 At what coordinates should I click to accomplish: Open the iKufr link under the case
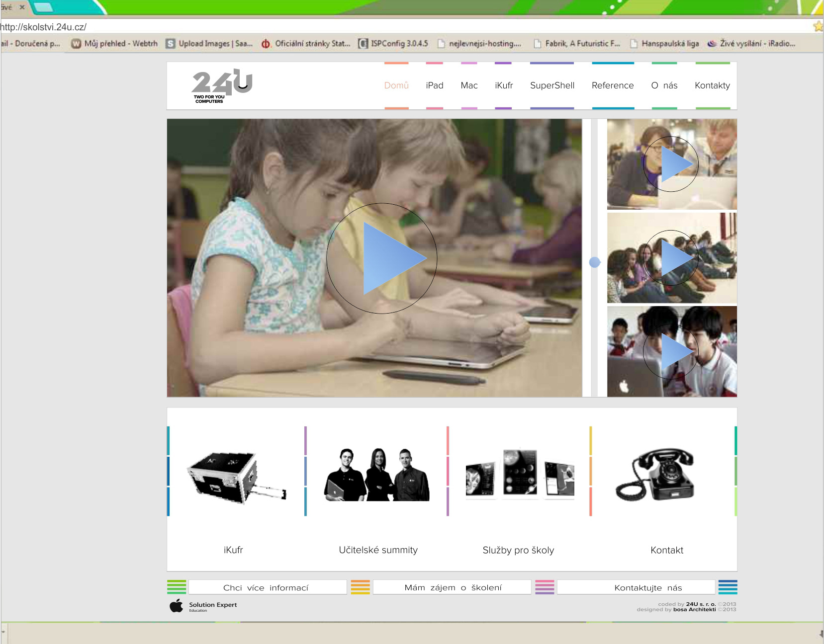tap(233, 550)
